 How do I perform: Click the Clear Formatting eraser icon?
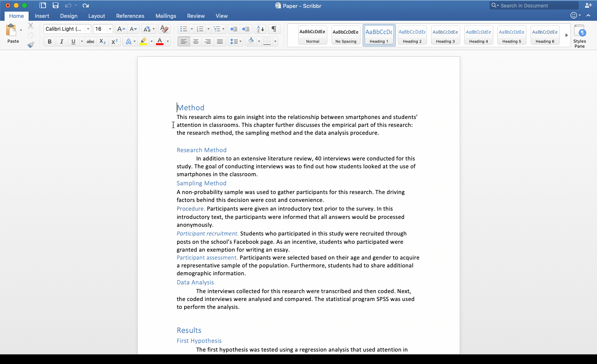(x=164, y=29)
